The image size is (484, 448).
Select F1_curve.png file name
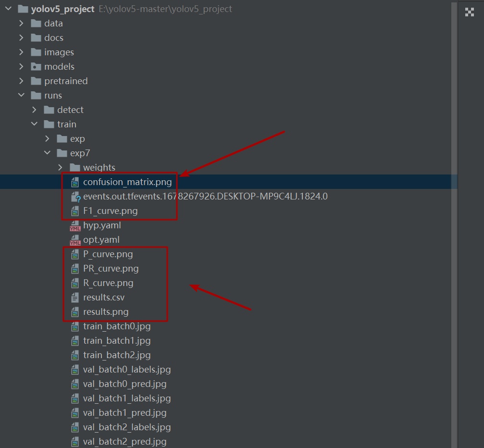pyautogui.click(x=111, y=211)
